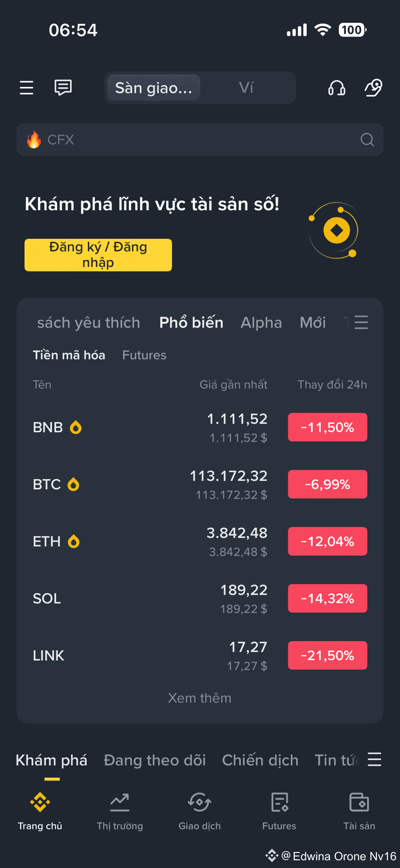Viewport: 400px width, 868px height.
Task: Expand market category list menu
Action: tap(361, 322)
